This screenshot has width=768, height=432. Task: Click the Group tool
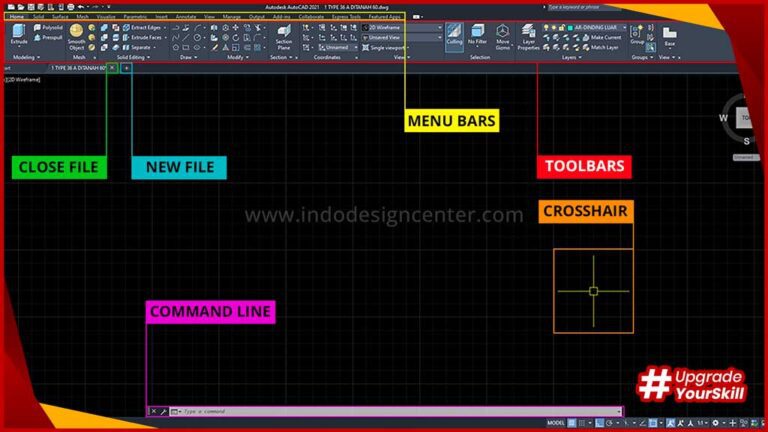(x=637, y=35)
